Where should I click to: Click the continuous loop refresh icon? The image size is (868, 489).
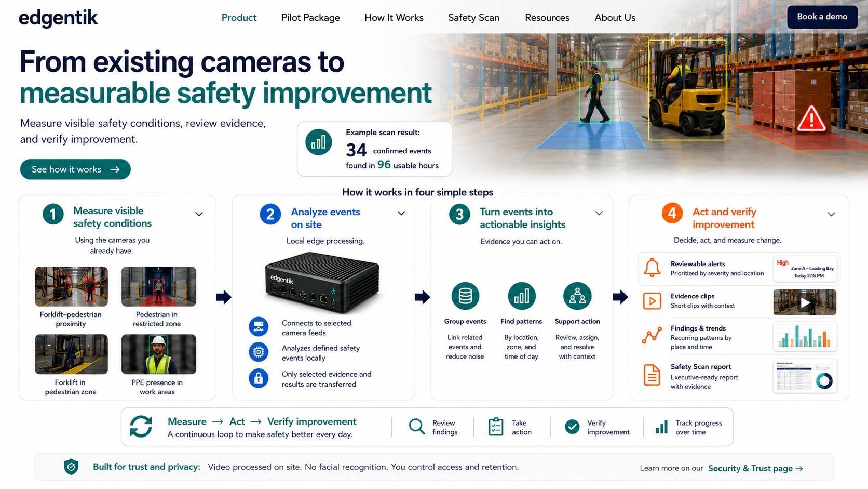click(x=141, y=427)
